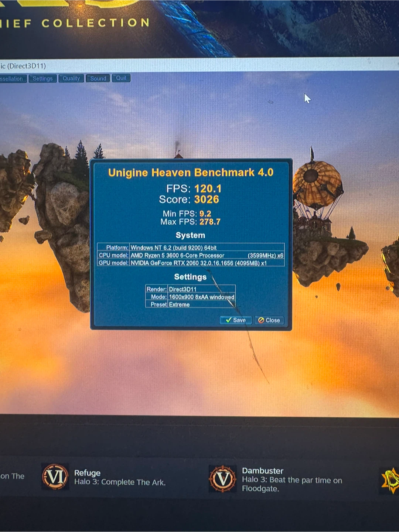This screenshot has width=399, height=532.
Task: Click the 'Unigine Heaven Benchmark 4.0' heading
Action: (x=191, y=173)
